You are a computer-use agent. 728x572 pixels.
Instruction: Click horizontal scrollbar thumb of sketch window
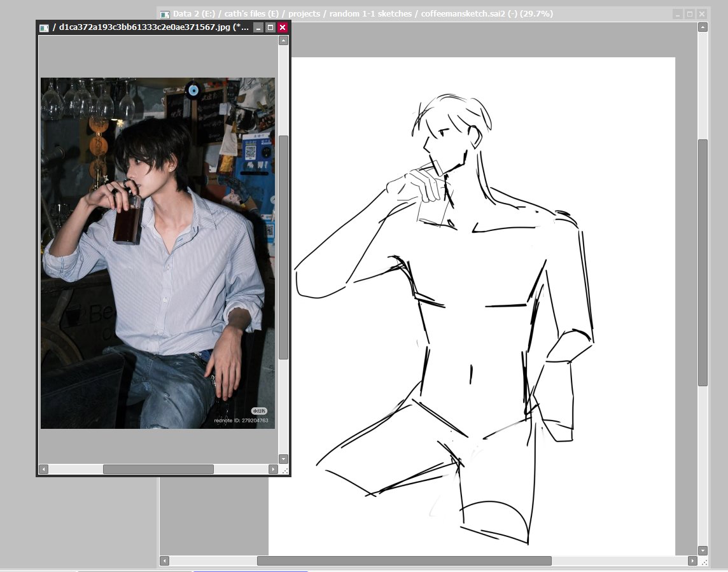click(404, 561)
